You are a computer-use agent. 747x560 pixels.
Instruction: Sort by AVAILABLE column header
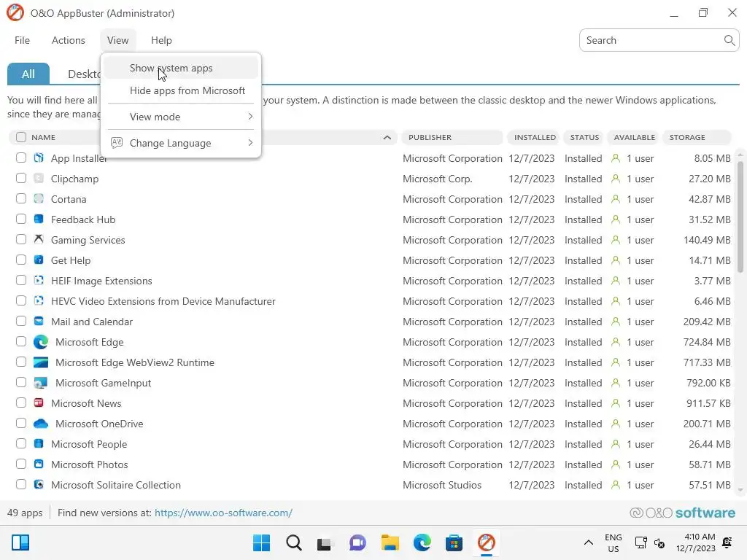tap(634, 137)
